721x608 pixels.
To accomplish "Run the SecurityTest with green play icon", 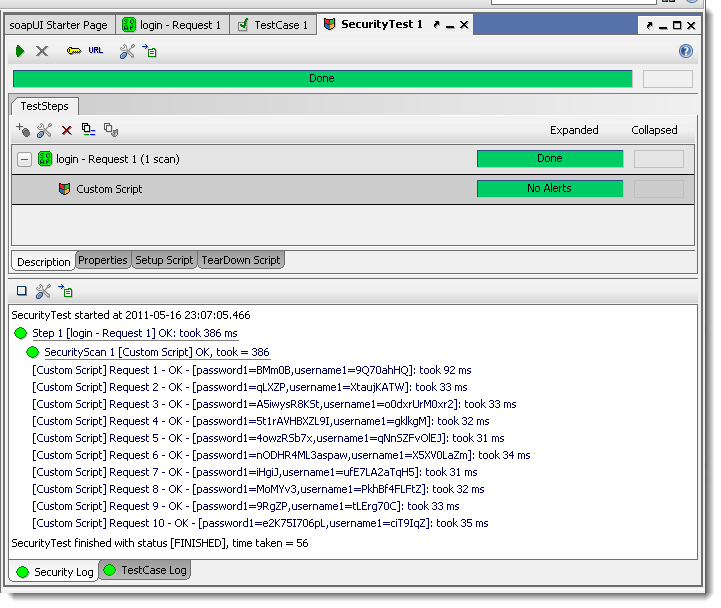I will pyautogui.click(x=20, y=51).
